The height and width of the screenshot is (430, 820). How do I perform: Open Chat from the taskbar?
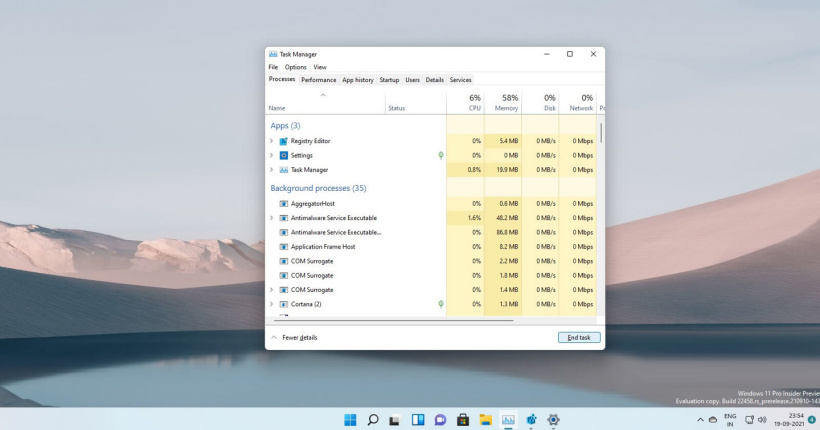point(440,420)
